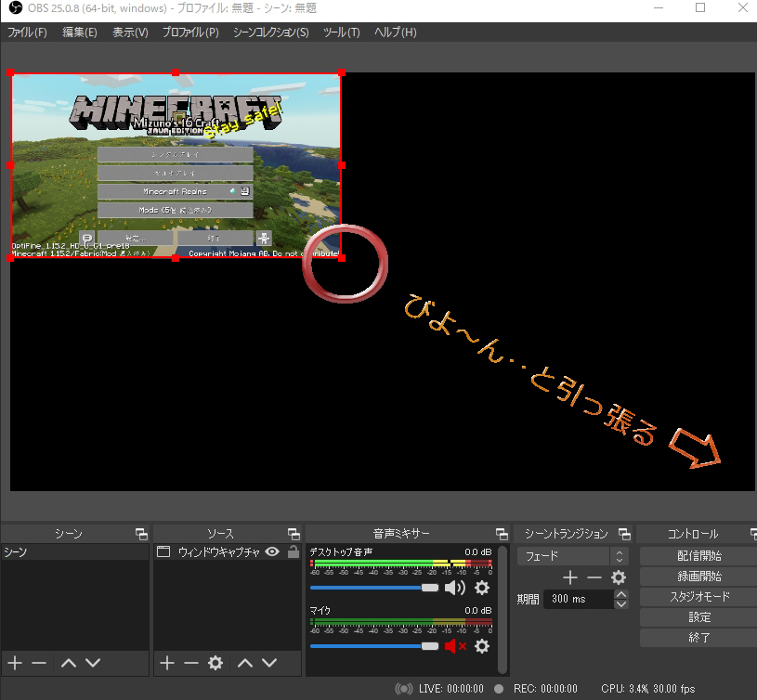Open the シーンコレクション(S) menu
Image resolution: width=757 pixels, height=700 pixels.
coord(271,32)
